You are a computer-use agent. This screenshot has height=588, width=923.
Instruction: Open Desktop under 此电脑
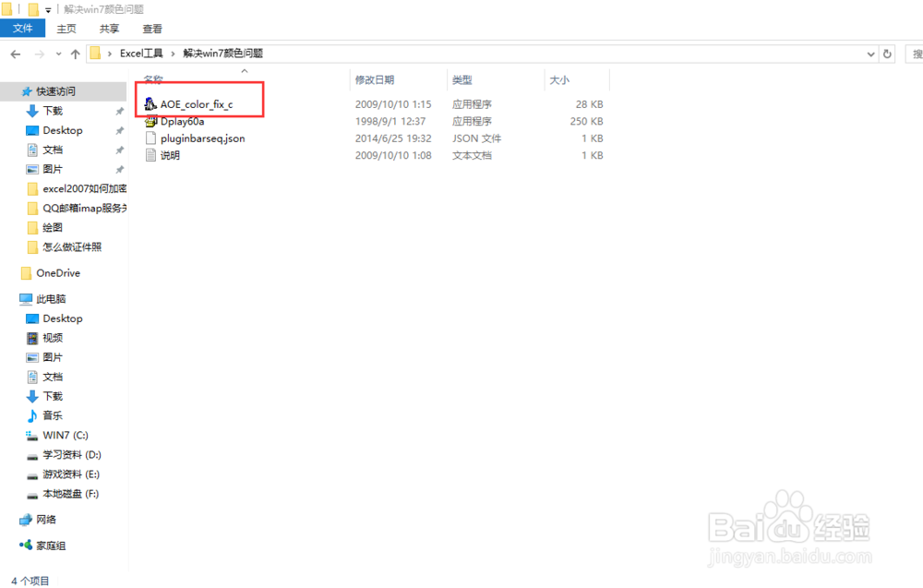(x=63, y=318)
